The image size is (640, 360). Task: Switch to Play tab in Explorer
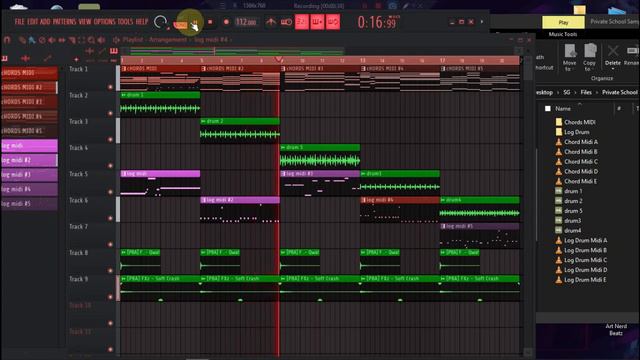(563, 22)
